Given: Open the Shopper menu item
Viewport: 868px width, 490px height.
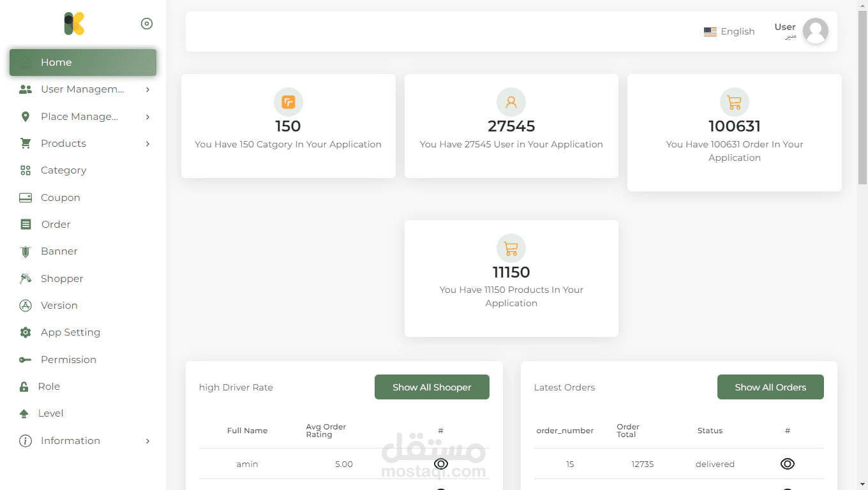Looking at the screenshot, I should 83,279.
